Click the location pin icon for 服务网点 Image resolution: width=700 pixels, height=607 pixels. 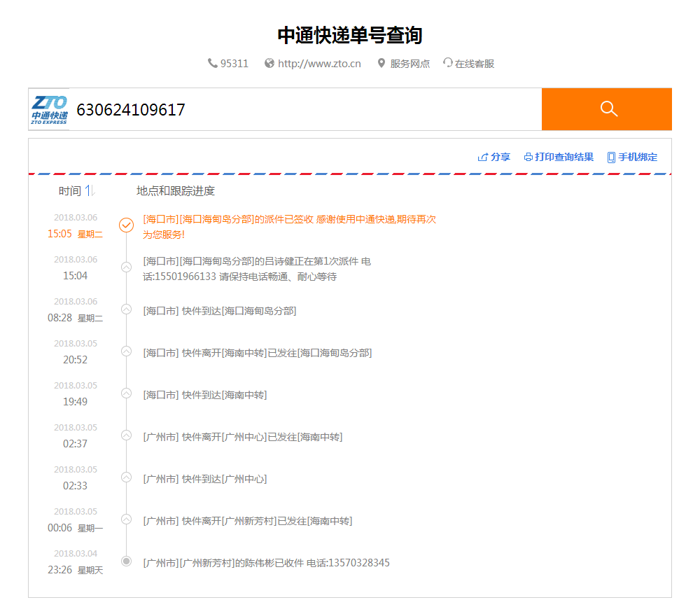tap(381, 64)
